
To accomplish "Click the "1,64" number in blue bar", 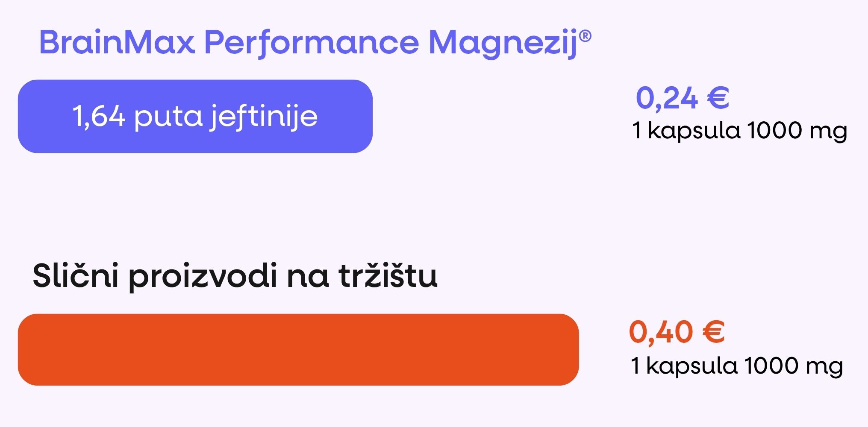I will (x=99, y=116).
